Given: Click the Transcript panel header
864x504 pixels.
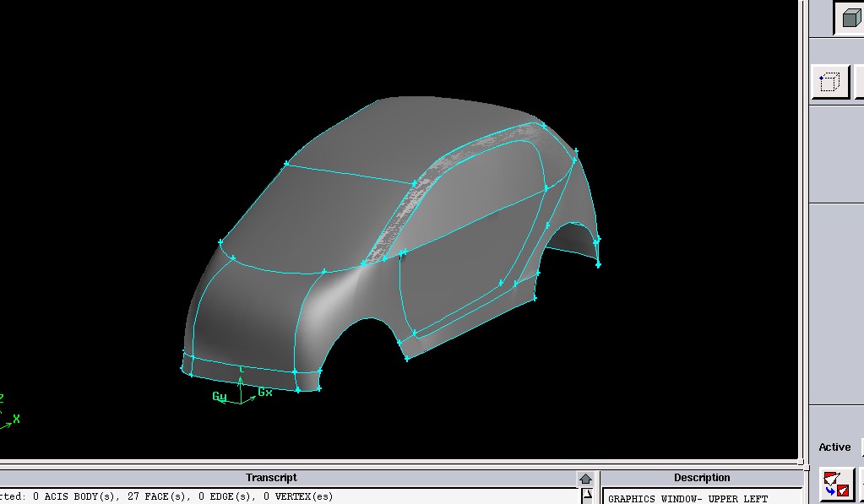Looking at the screenshot, I should point(271,478).
